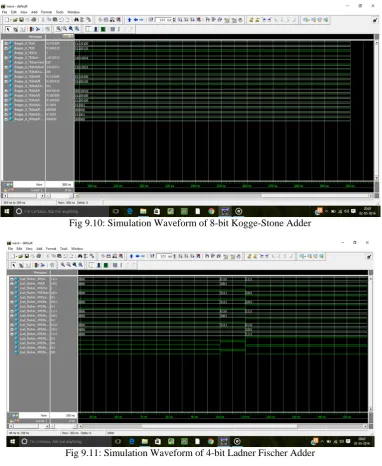Click Print icon in Kogge-Stone toolbar
Image resolution: width=382 pixels, height=466 pixels.
point(33,20)
